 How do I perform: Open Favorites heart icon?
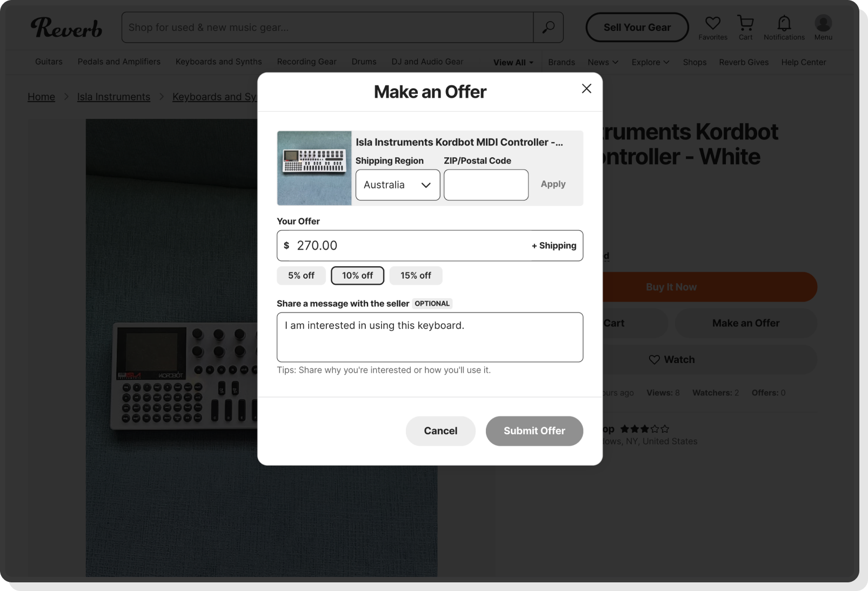coord(712,23)
